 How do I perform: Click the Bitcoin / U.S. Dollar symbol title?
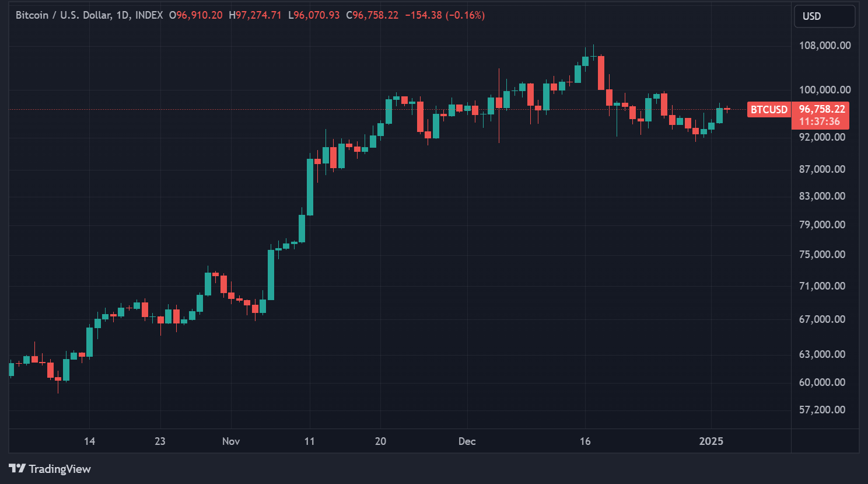pos(64,15)
